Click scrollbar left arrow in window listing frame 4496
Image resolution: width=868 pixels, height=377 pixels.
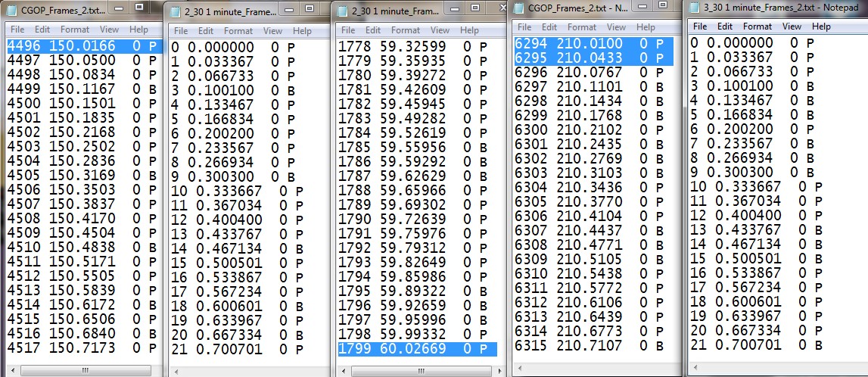[x=13, y=370]
